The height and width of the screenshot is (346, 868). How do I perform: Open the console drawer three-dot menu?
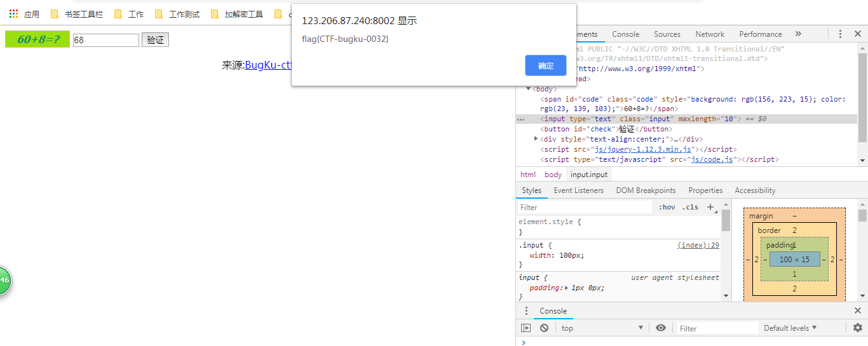(x=526, y=311)
